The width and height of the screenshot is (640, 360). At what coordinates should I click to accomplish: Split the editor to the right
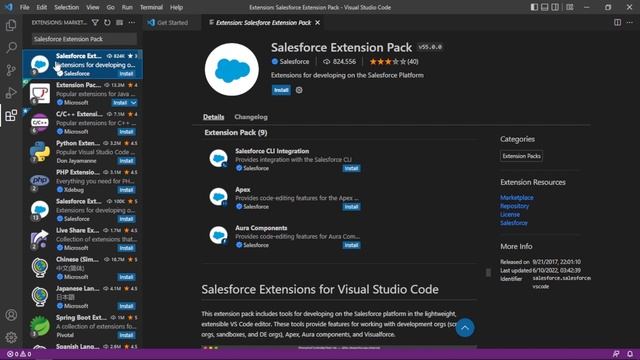coord(618,22)
